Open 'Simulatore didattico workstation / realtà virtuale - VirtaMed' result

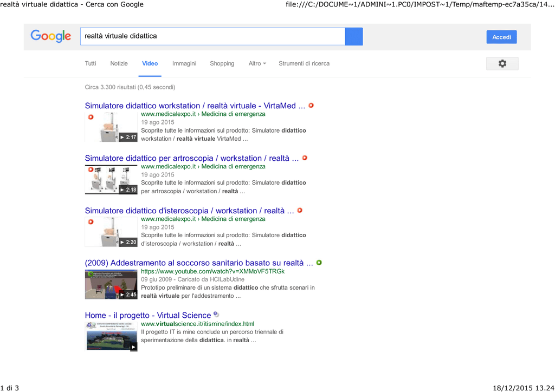(x=195, y=106)
